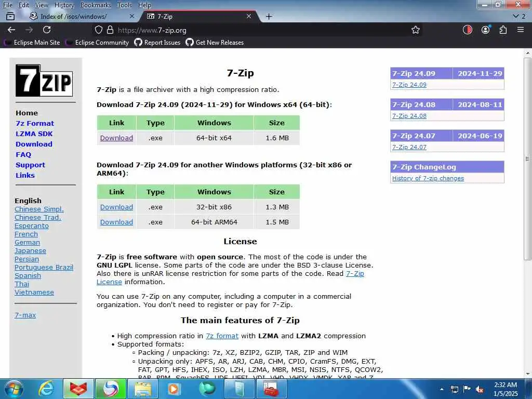
Task: Open the red fox-shaped taskbar application
Action: pos(78,389)
